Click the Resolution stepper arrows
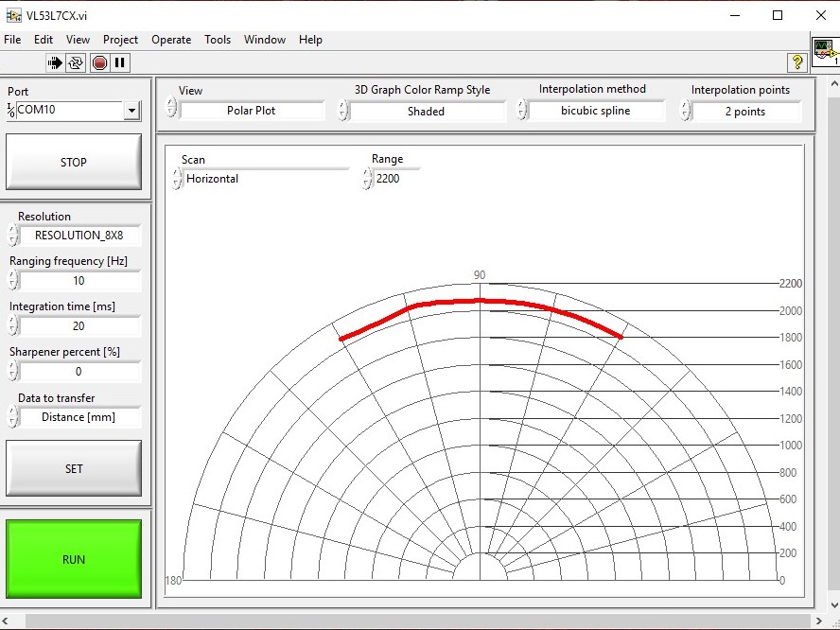 13,235
